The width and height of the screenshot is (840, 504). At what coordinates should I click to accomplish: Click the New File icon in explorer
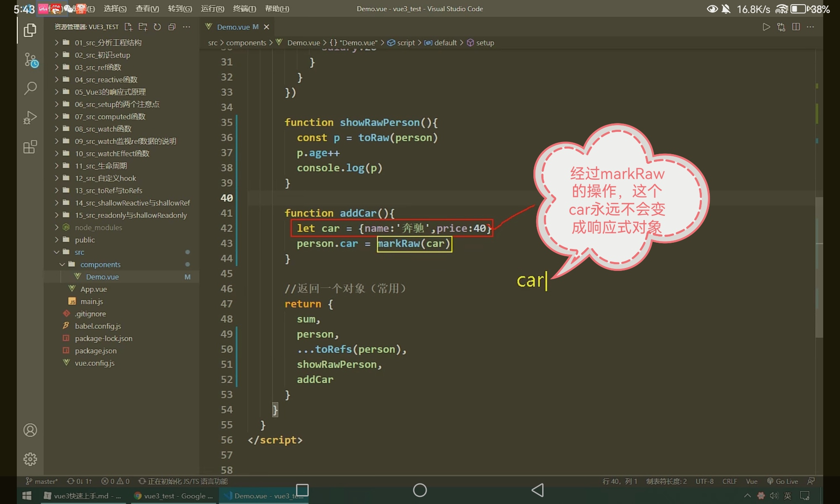(x=129, y=27)
